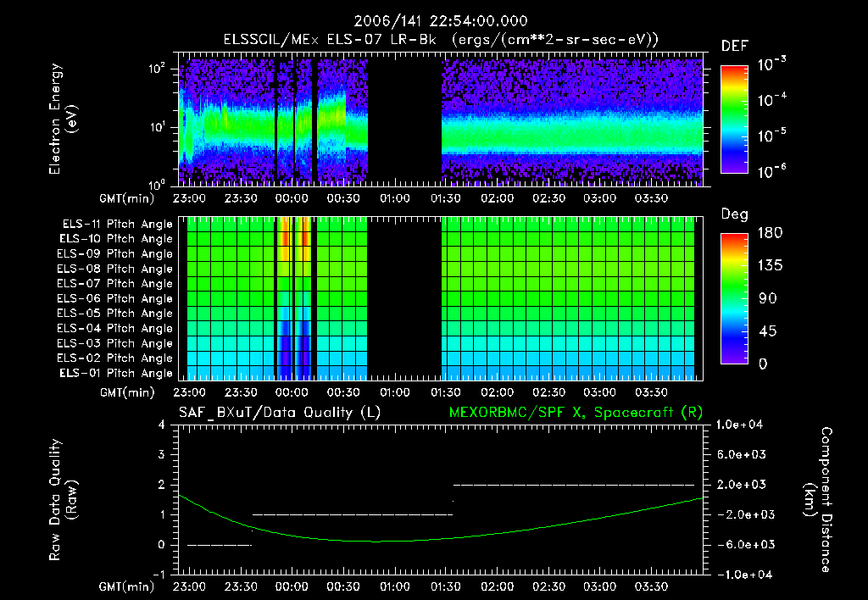
Task: Click the 02:00 tick on the data quality time axis
Action: [x=497, y=586]
